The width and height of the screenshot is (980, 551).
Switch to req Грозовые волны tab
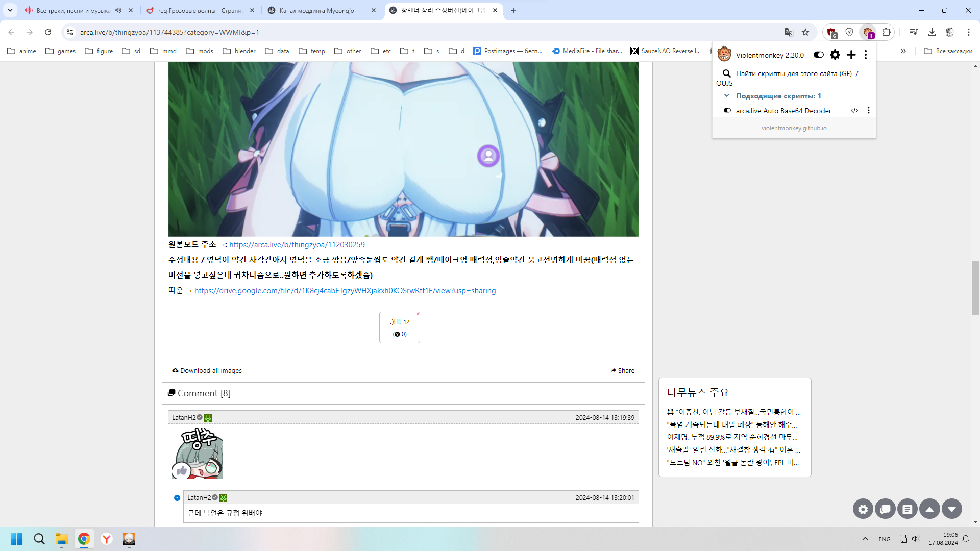200,10
